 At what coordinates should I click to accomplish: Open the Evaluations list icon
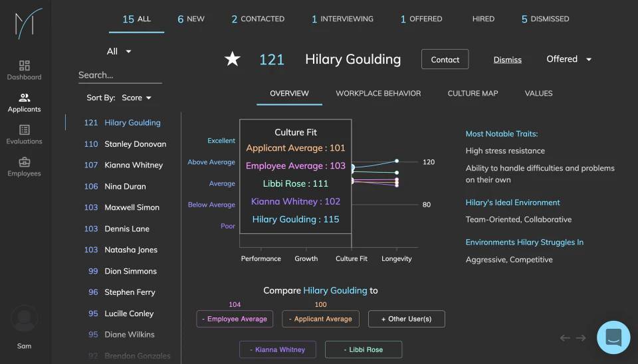pyautogui.click(x=25, y=130)
